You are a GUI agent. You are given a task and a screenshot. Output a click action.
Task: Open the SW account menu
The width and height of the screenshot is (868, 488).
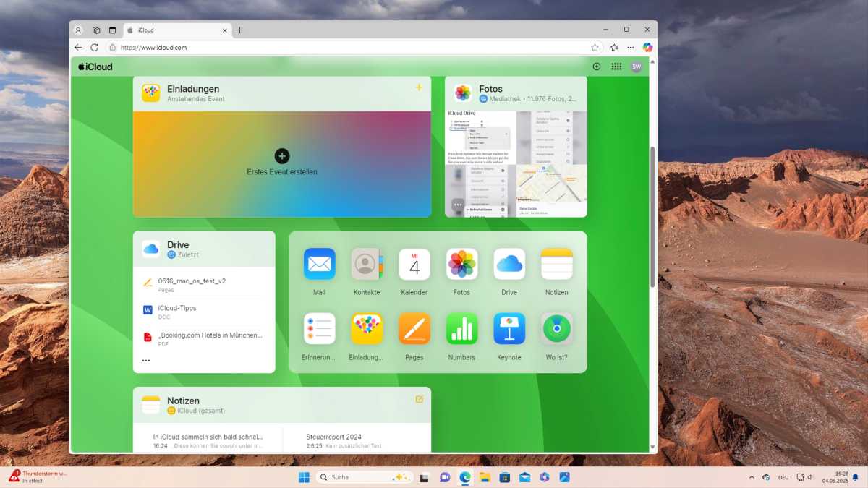point(636,67)
